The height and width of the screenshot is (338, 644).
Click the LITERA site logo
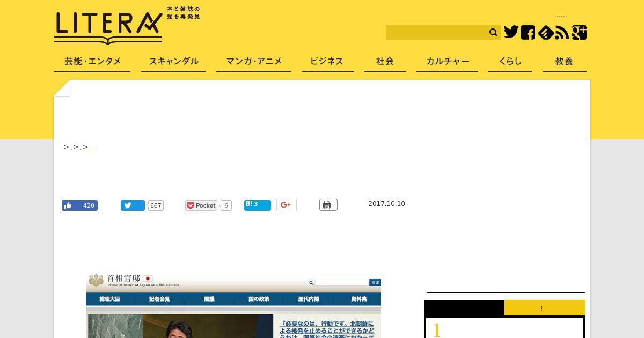[108, 27]
